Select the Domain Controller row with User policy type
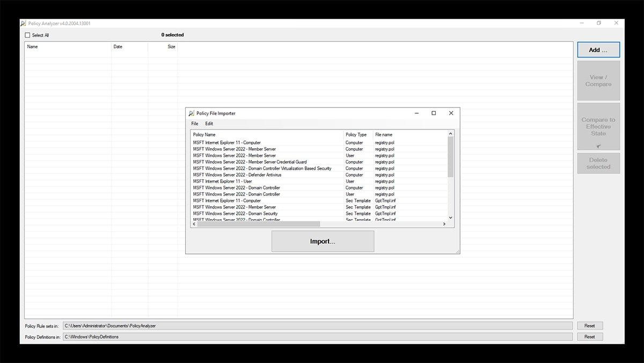 319,194
